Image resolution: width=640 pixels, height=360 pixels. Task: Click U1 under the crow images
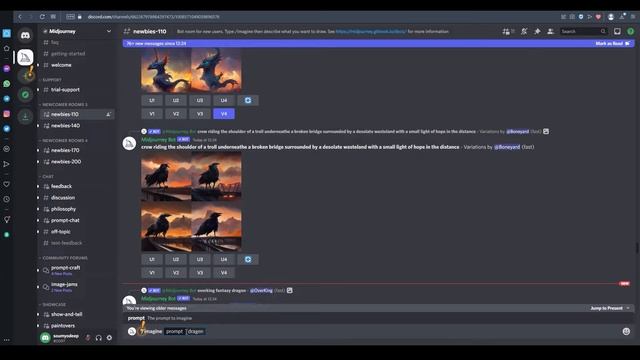pos(152,260)
